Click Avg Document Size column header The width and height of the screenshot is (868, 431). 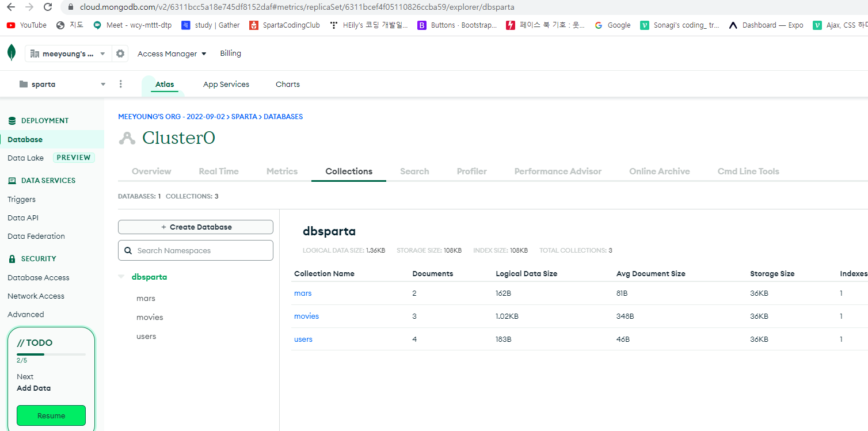tap(651, 274)
